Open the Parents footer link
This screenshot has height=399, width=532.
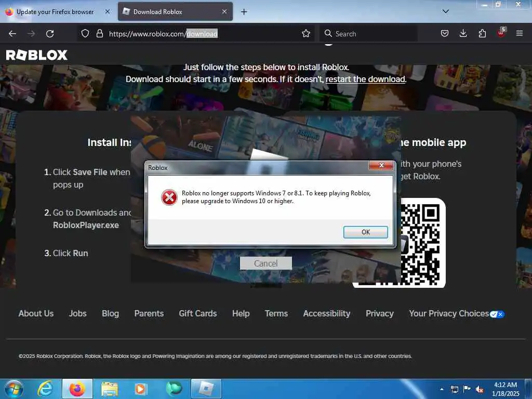point(149,313)
